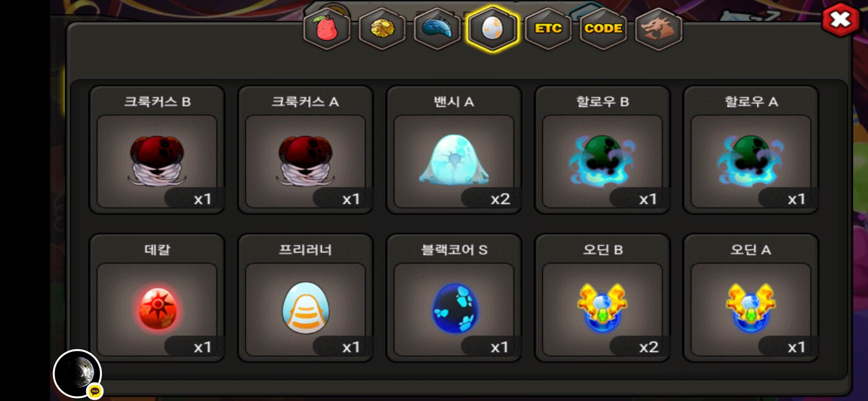Tap the KakaoTalk floating profile bubble

(78, 374)
